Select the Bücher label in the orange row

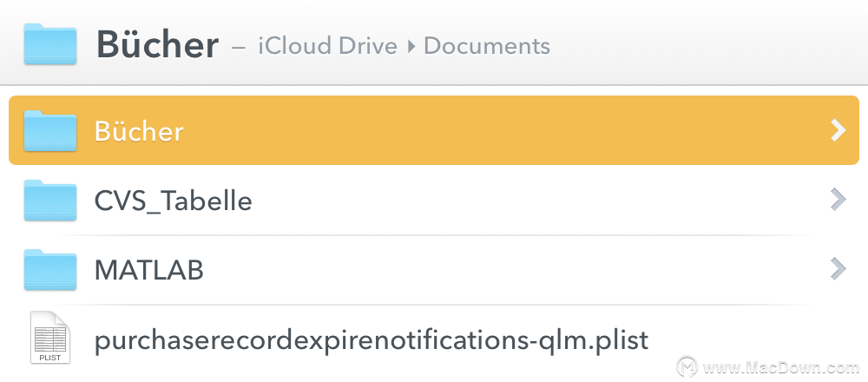coord(139,131)
